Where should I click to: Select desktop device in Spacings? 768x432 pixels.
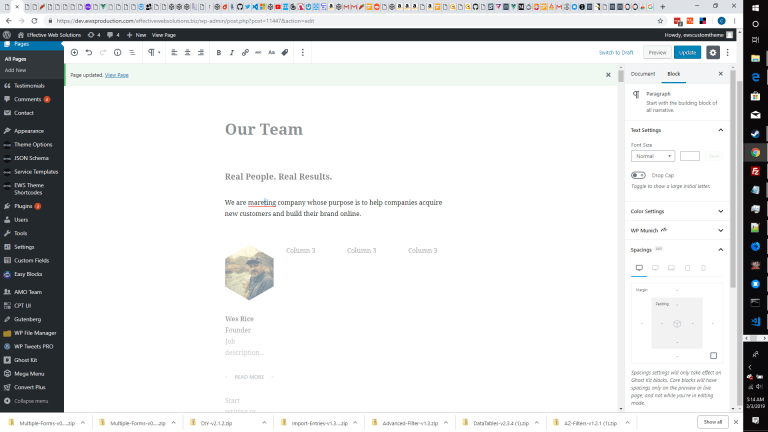coord(639,268)
